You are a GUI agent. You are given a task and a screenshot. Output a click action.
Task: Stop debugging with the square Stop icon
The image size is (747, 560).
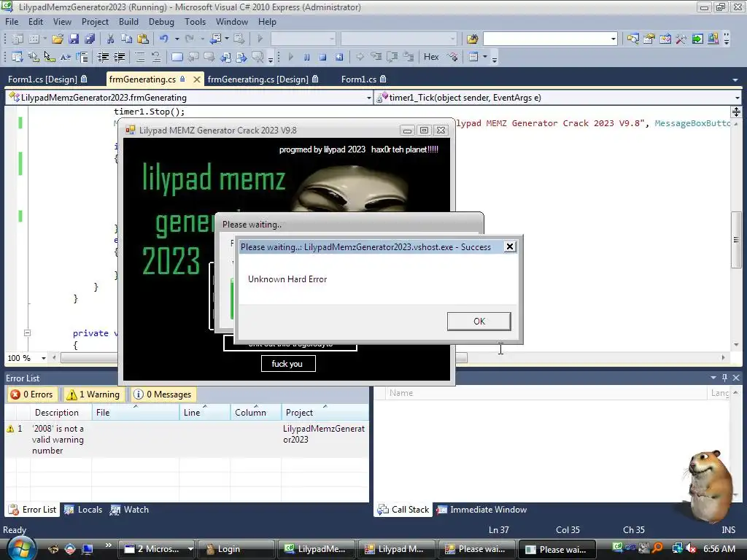tap(323, 57)
